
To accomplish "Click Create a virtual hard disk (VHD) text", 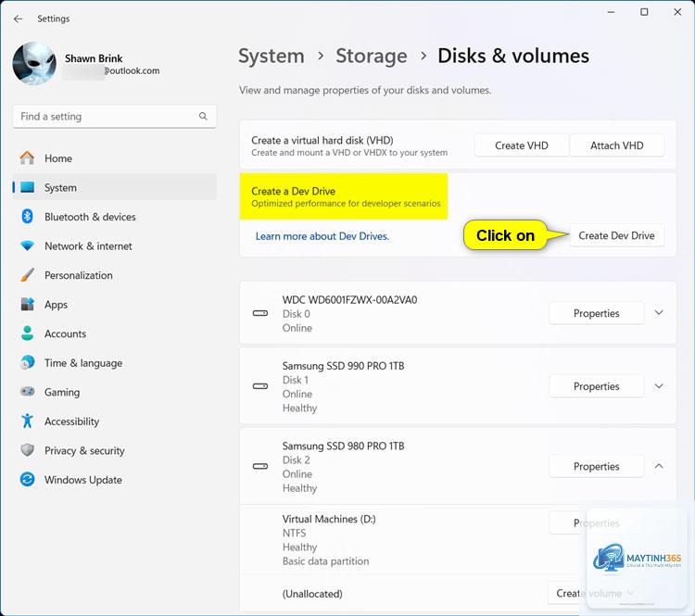I will point(322,140).
